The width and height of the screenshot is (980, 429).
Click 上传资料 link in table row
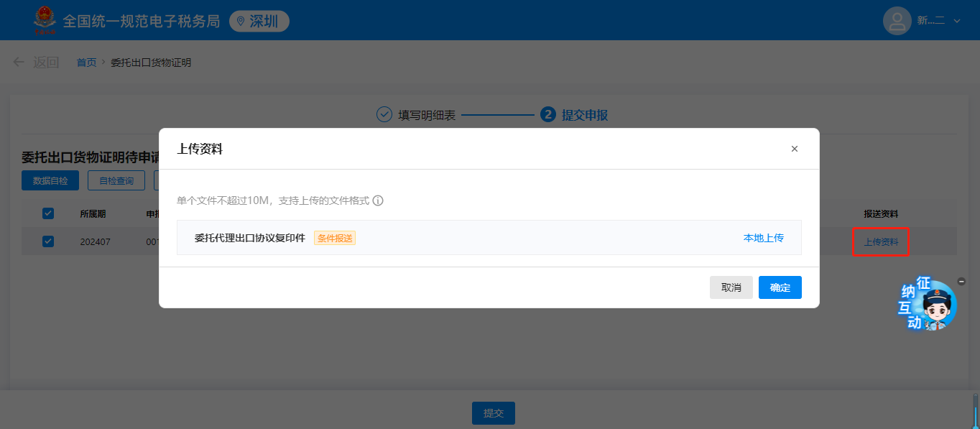coord(881,242)
